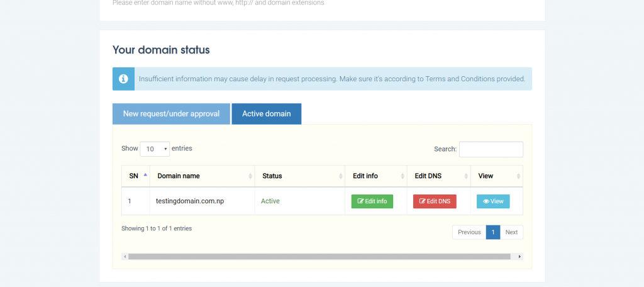644x287 pixels.
Task: Click Your domain status heading
Action: point(161,50)
